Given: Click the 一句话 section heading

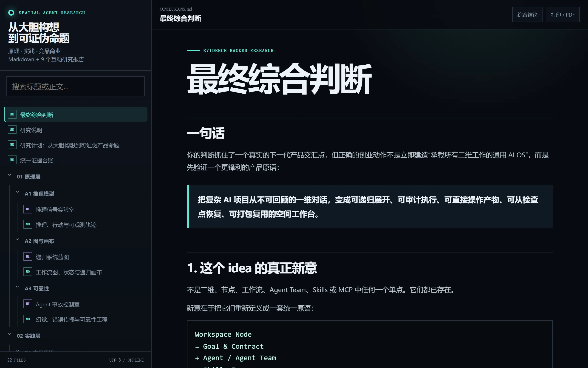Looking at the screenshot, I should click(x=206, y=133).
